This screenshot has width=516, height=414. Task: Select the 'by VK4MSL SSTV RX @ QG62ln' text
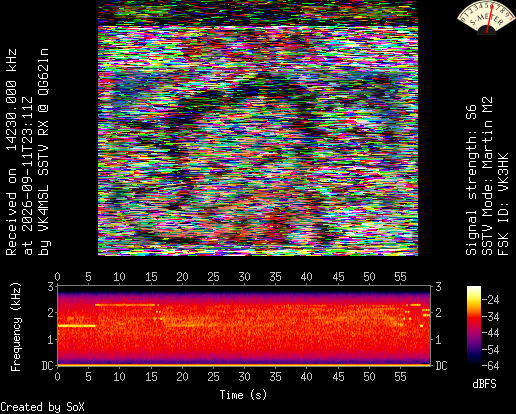pos(43,152)
